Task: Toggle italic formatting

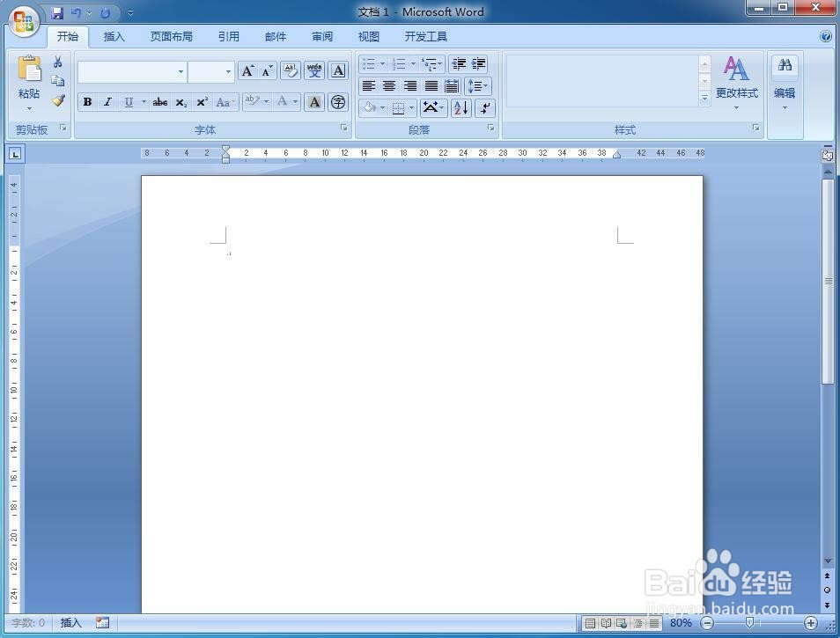Action: click(107, 102)
